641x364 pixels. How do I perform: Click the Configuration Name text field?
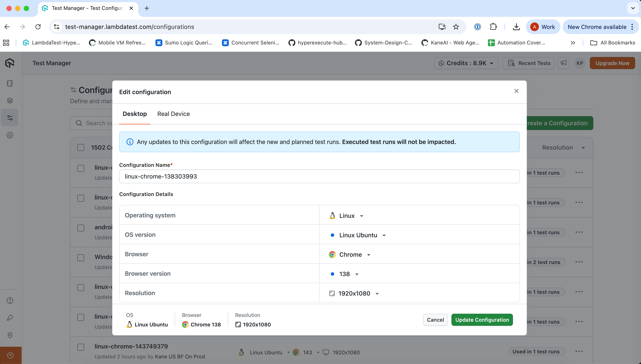(x=319, y=177)
